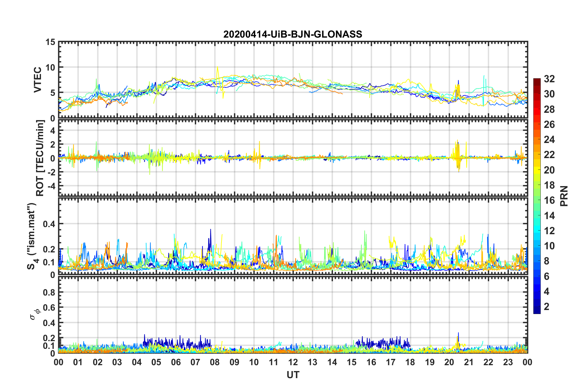The height and width of the screenshot is (392, 586).
Task: Click the x-axis tick label 18
Action: 410,362
